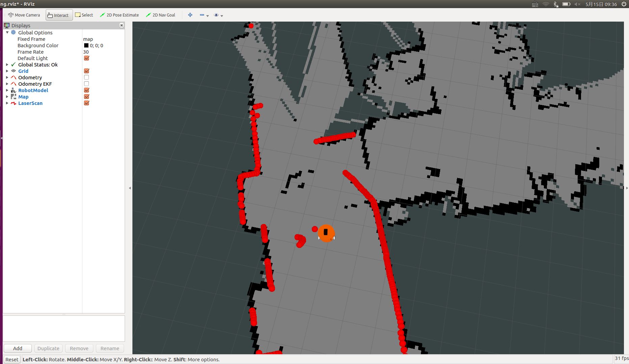Pick the 2D Pose Estimate tool
Screen dimensions: 629x364
click(x=119, y=15)
